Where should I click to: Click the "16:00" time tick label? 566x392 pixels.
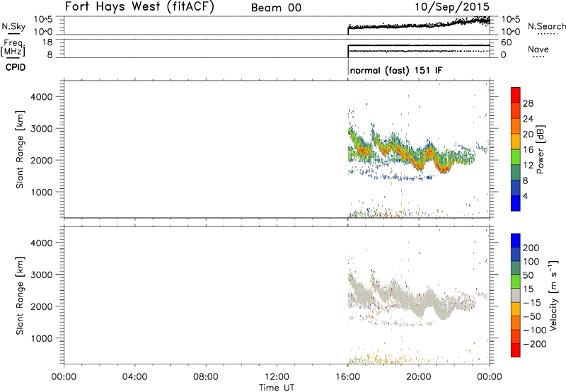[x=347, y=377]
